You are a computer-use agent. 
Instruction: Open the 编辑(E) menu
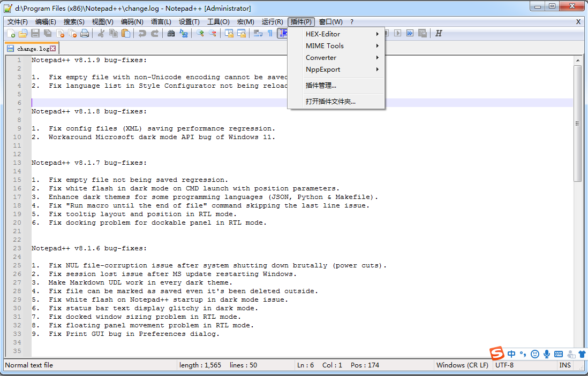click(46, 22)
